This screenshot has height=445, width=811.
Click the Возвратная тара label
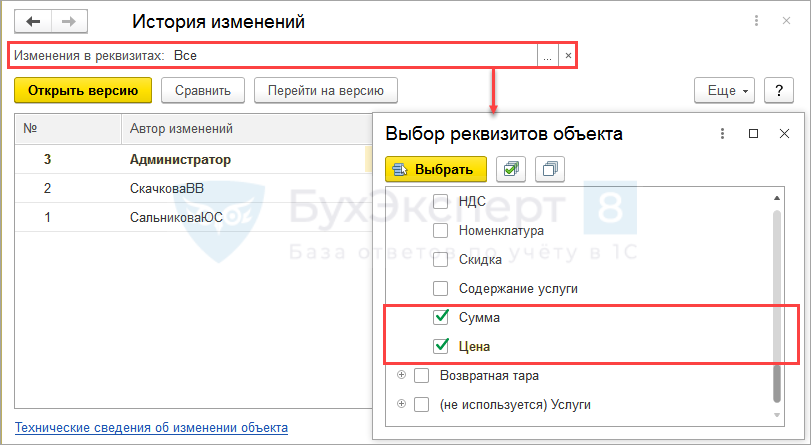click(x=489, y=375)
